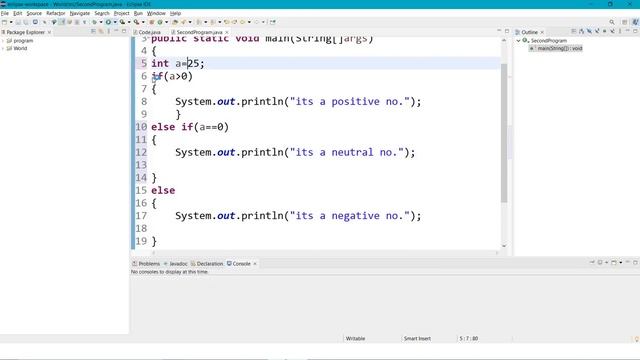
Task: Toggle Hide Static Members in Outline toolbar
Action: click(x=597, y=31)
